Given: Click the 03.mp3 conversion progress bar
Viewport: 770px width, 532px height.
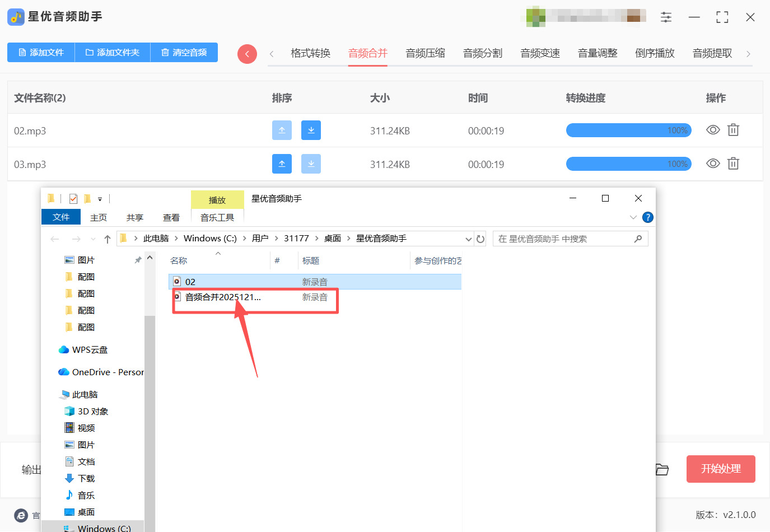Looking at the screenshot, I should [x=629, y=164].
